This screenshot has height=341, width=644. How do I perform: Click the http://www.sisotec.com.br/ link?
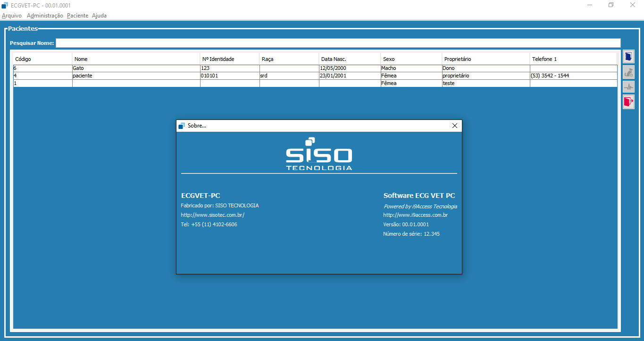[x=212, y=215]
